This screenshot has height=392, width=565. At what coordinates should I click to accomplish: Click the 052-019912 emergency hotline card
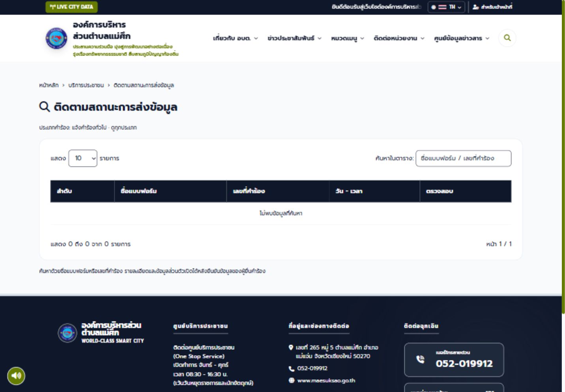[454, 360]
